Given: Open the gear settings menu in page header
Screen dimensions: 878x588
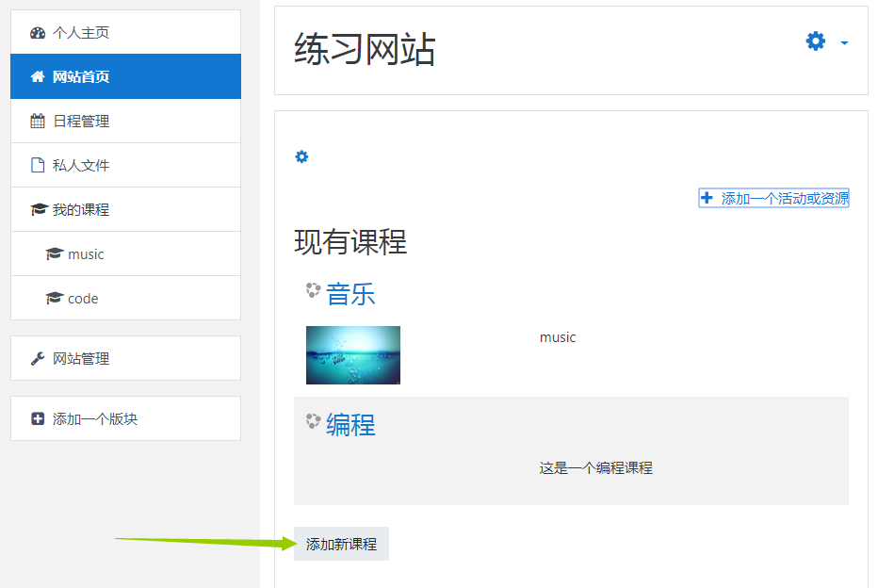Looking at the screenshot, I should click(x=816, y=41).
